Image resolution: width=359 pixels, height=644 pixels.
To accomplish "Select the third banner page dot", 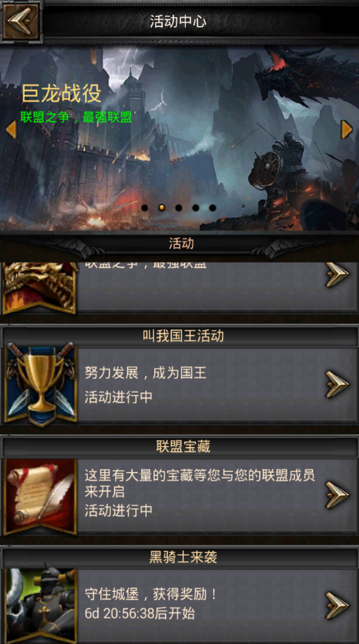I will (179, 208).
